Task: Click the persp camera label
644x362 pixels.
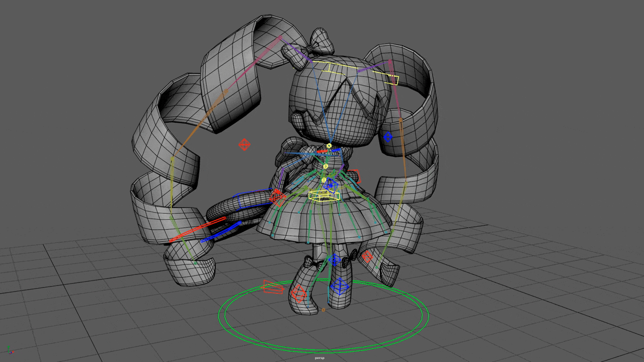Action: tap(319, 358)
